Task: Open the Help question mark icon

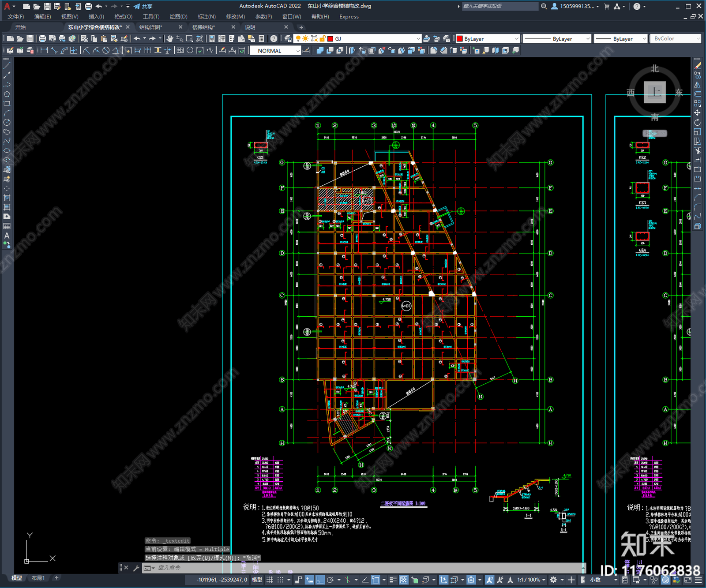Action: [x=274, y=39]
